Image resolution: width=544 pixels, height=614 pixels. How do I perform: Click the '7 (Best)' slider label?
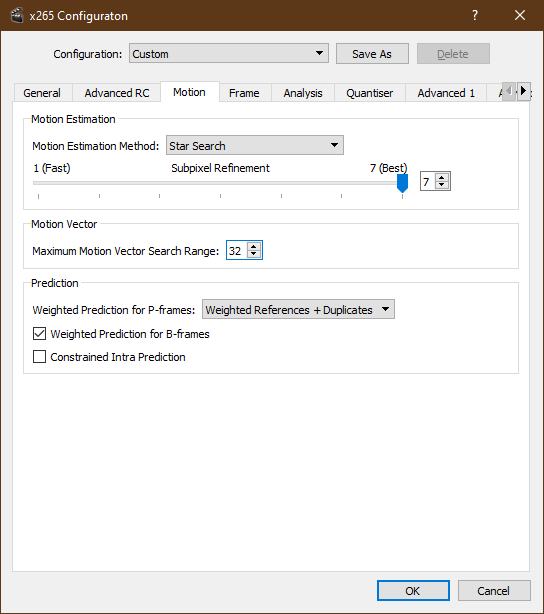(x=389, y=168)
